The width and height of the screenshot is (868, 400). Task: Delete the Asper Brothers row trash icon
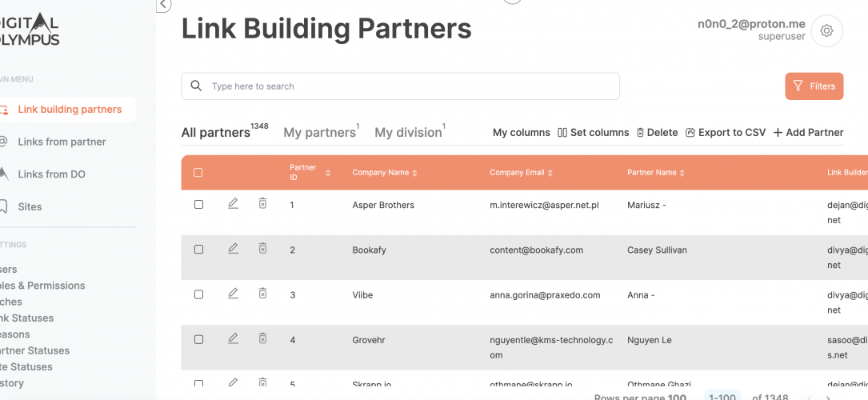coord(262,204)
